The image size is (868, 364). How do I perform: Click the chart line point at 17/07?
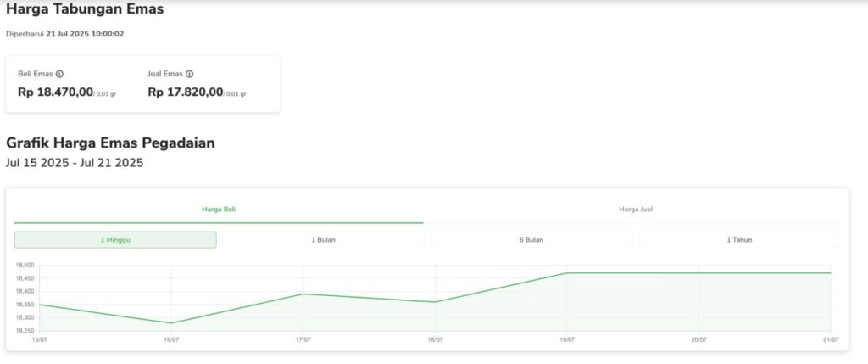click(303, 294)
